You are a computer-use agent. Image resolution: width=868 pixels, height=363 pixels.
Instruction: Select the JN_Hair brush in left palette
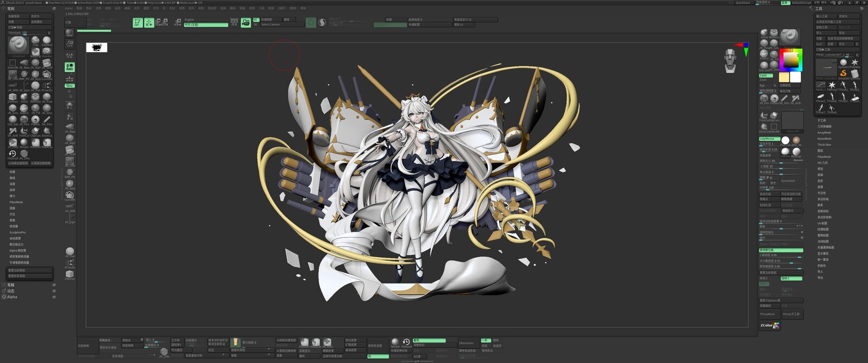pos(35,86)
